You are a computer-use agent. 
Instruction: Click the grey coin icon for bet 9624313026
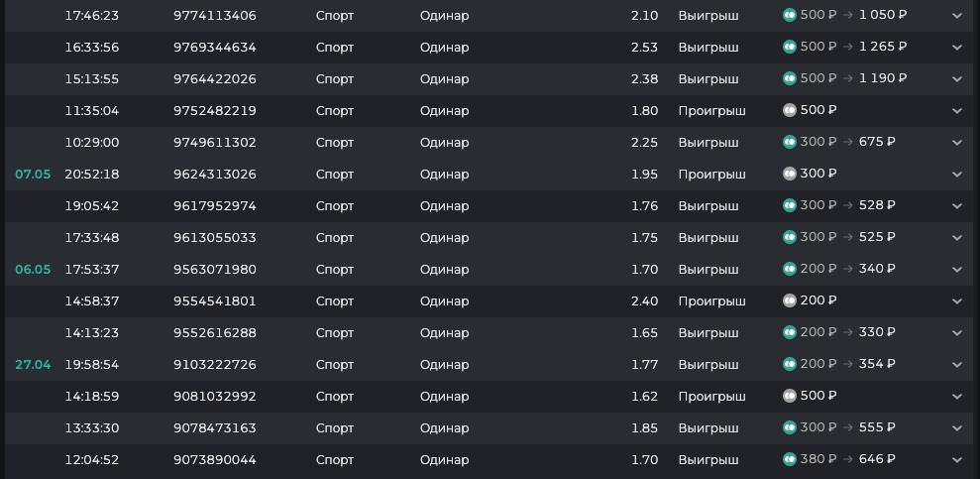click(x=790, y=174)
